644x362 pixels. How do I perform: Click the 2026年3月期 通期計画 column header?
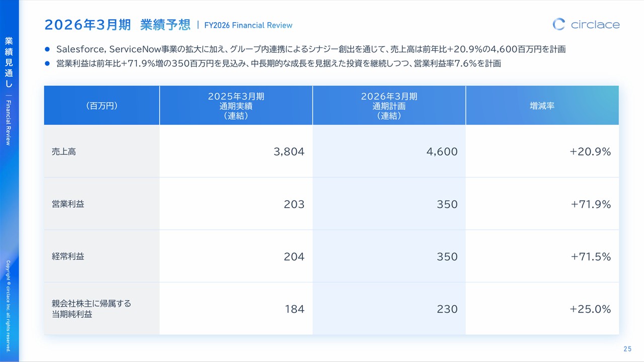tap(389, 106)
